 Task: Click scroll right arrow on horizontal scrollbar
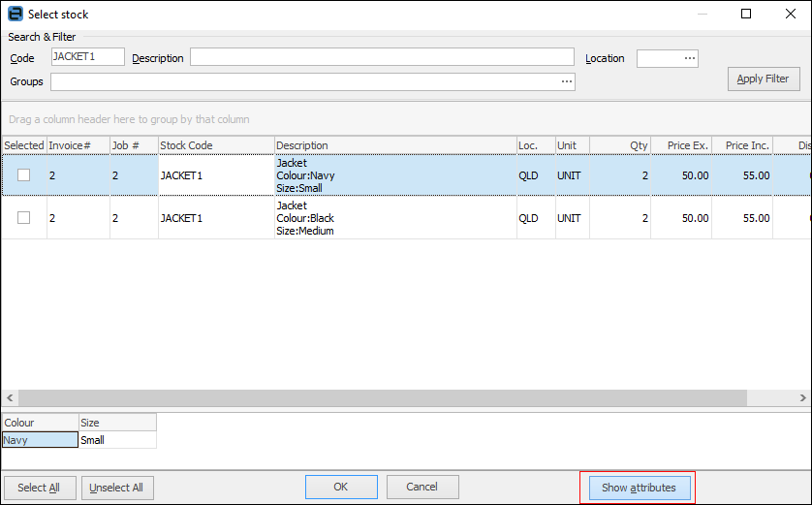point(802,397)
